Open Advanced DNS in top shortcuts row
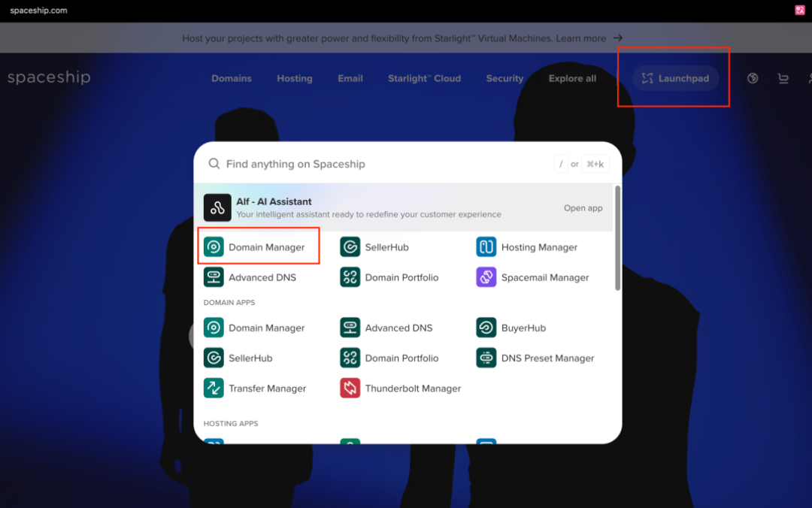812x508 pixels. coord(250,277)
